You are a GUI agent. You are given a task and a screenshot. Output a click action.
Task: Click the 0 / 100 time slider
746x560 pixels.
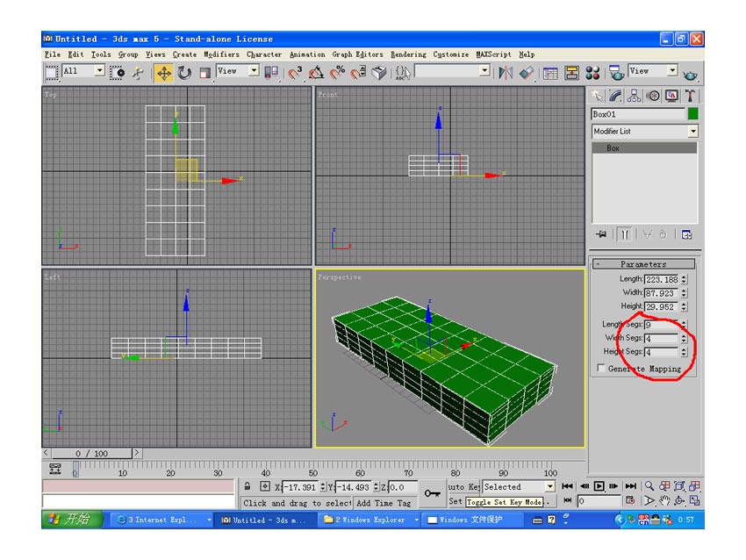click(x=92, y=454)
